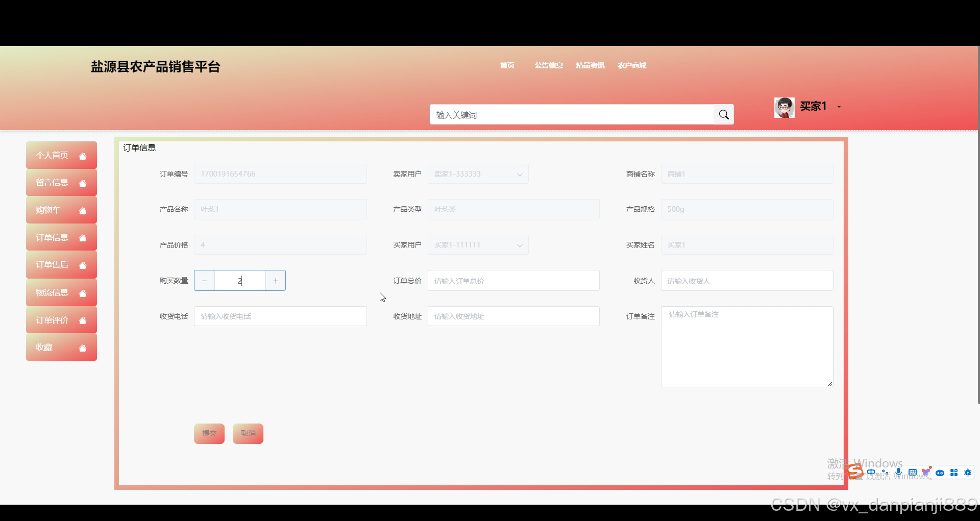
Task: Click the 订单信息 panel heading text
Action: 139,148
